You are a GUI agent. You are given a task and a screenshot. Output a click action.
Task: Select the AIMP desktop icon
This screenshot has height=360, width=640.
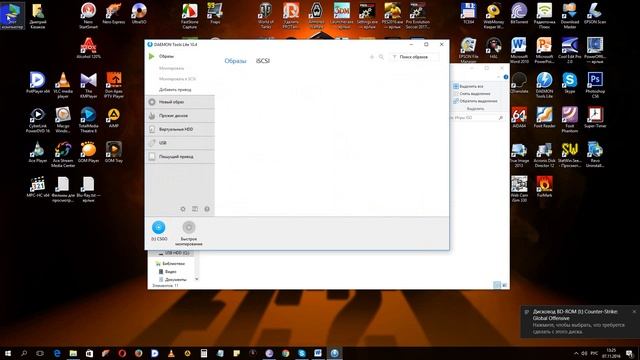(x=113, y=118)
